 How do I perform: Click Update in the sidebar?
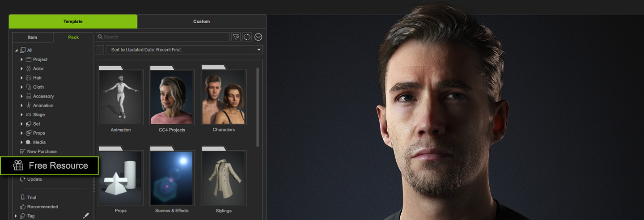(34, 179)
